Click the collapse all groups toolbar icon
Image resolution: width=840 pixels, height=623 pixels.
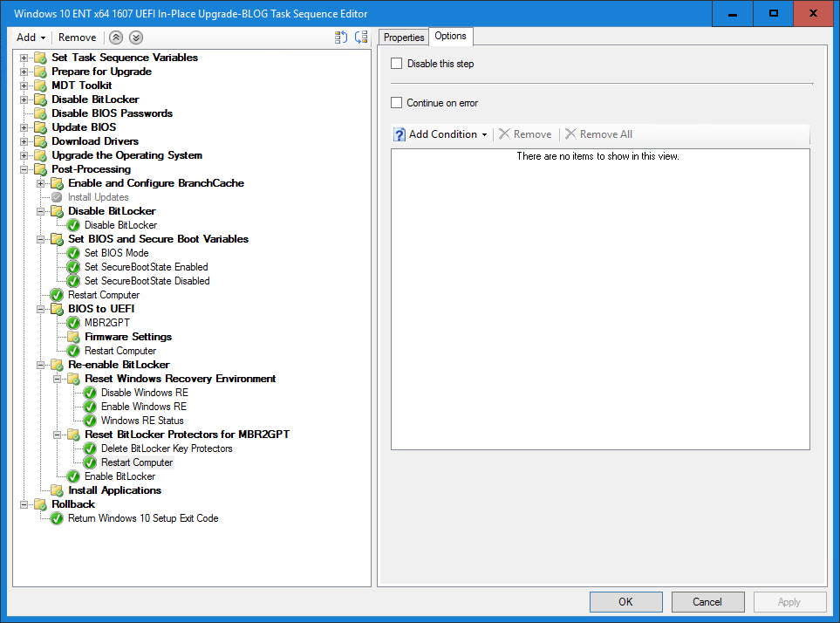pyautogui.click(x=361, y=38)
